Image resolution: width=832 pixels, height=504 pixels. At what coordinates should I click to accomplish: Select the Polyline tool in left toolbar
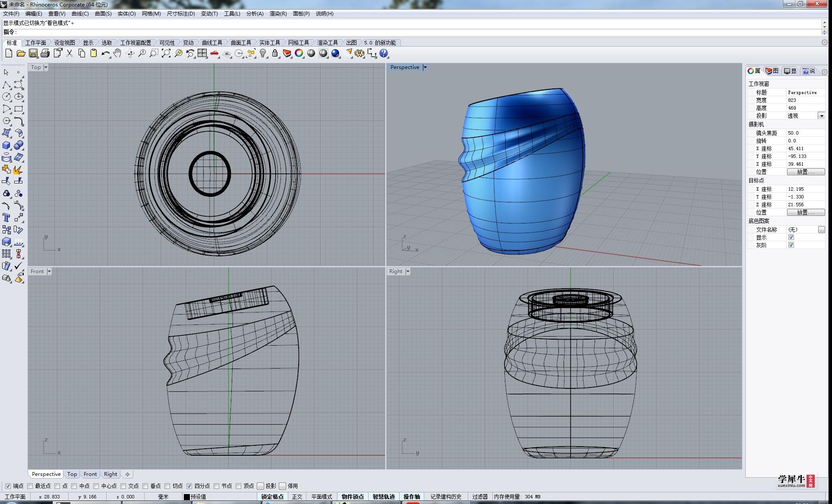pos(6,85)
